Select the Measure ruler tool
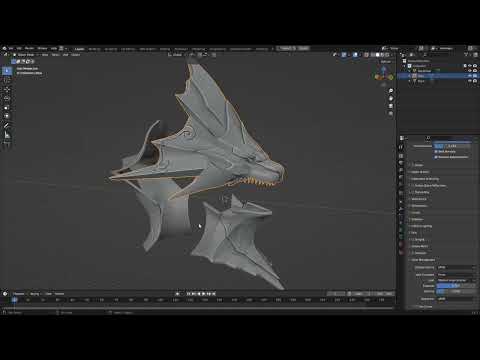This screenshot has height=360, width=480. pyautogui.click(x=7, y=135)
